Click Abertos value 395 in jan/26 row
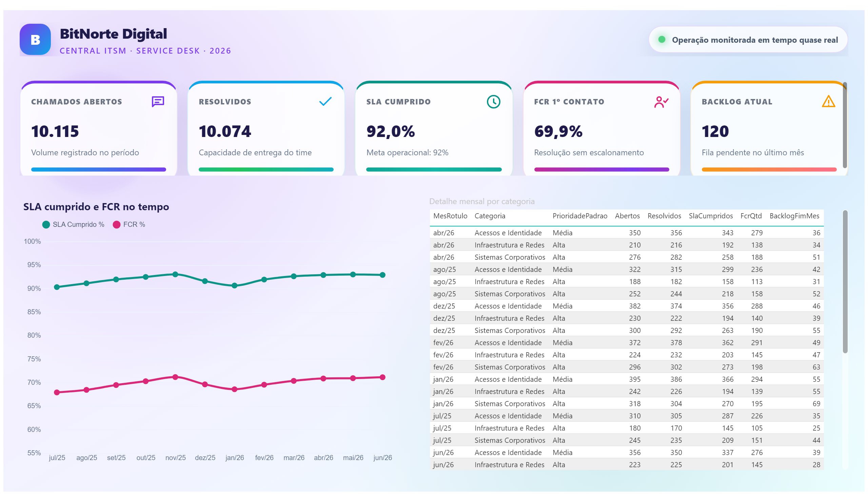 (634, 379)
